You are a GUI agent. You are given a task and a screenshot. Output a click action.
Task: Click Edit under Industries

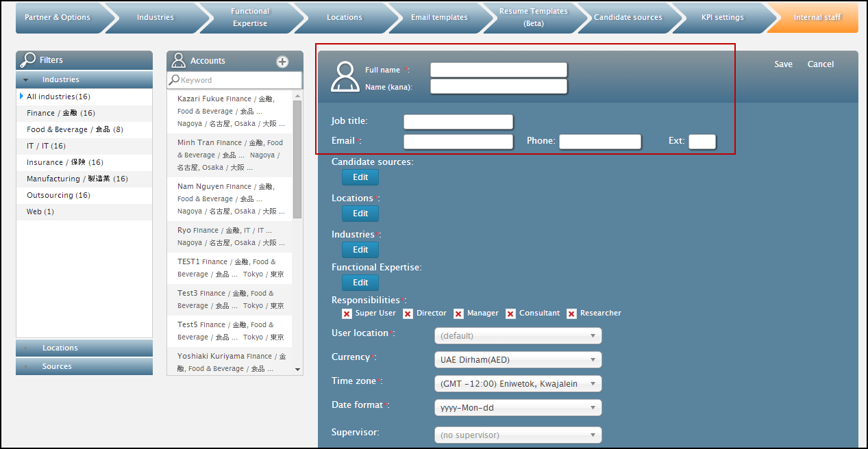[x=360, y=250]
